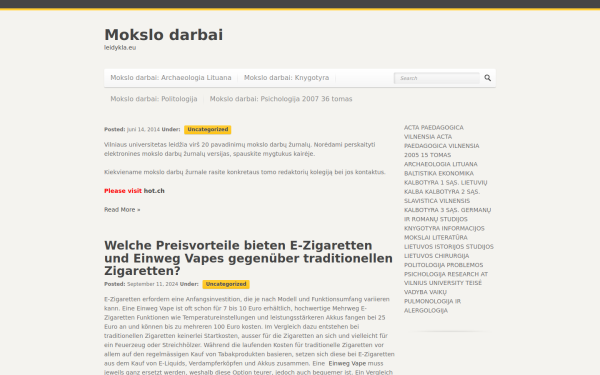Click the date 'September 11, 2024'

152,284
